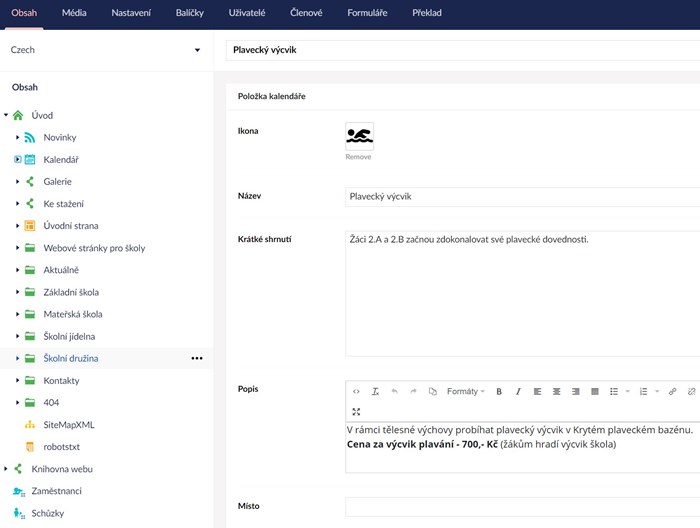This screenshot has width=700, height=528.
Task: Toggle fullscreen mode of the editor
Action: pyautogui.click(x=357, y=411)
